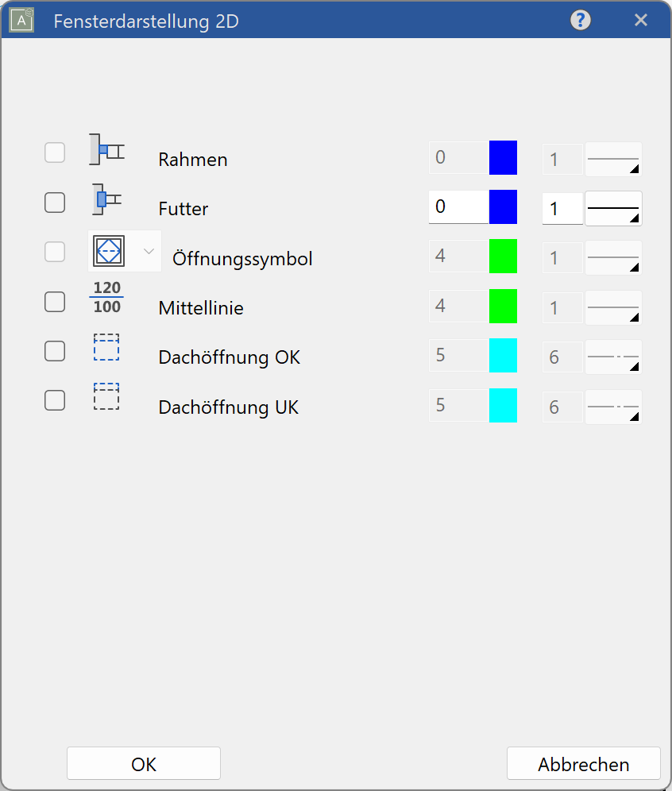
Task: Click the Rahmen frame section icon
Action: pyautogui.click(x=106, y=149)
